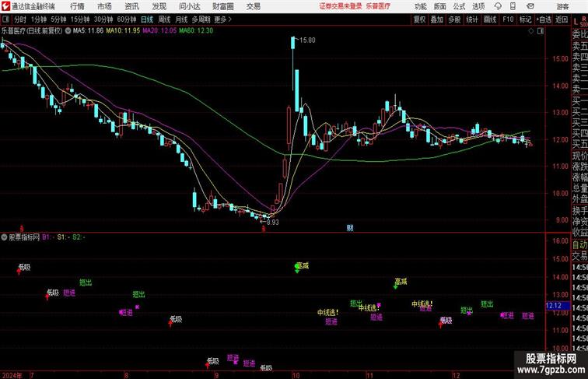The image size is (588, 379).
Task: Switch to the 5分钟 period
Action: click(58, 19)
